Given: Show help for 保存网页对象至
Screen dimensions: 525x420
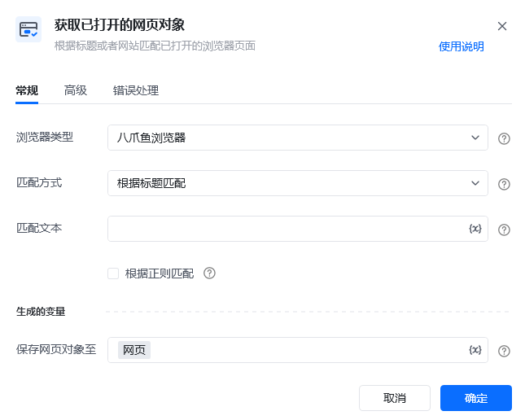Looking at the screenshot, I should (x=504, y=351).
